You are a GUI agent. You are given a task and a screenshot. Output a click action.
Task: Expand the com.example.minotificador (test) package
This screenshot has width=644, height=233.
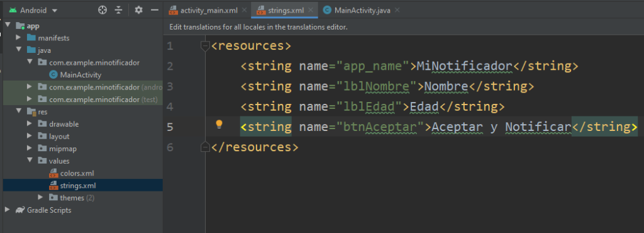pos(30,99)
